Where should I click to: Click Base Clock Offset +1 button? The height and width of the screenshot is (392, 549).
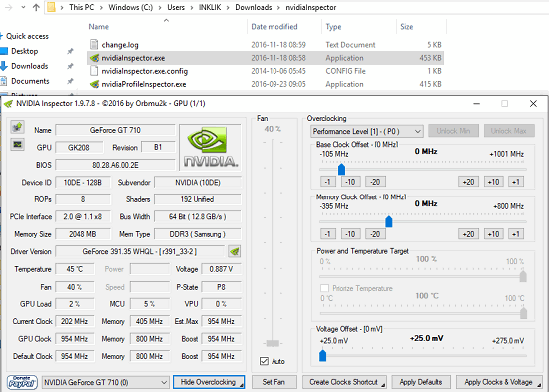point(516,182)
